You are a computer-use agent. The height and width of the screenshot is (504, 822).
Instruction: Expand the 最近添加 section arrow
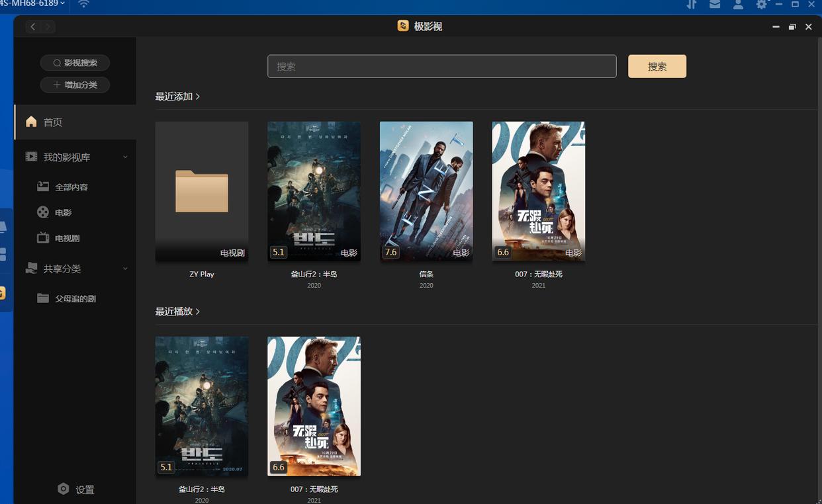pyautogui.click(x=197, y=97)
